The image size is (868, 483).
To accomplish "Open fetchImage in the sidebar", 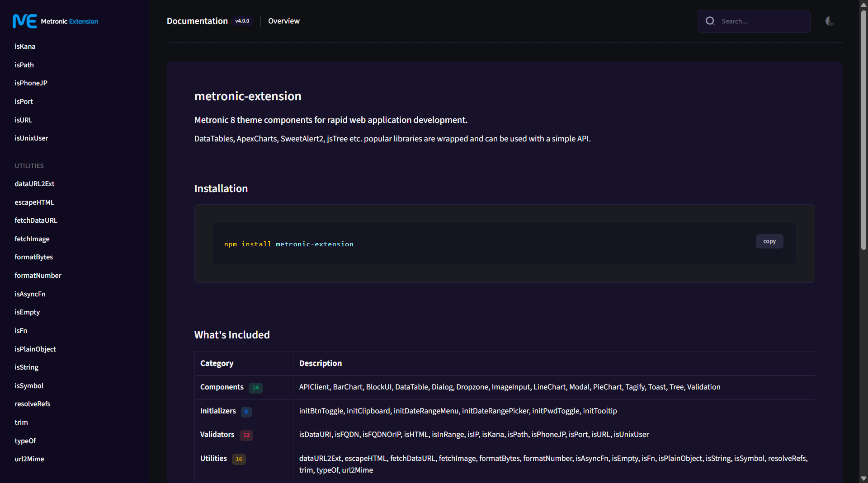I will pyautogui.click(x=32, y=239).
